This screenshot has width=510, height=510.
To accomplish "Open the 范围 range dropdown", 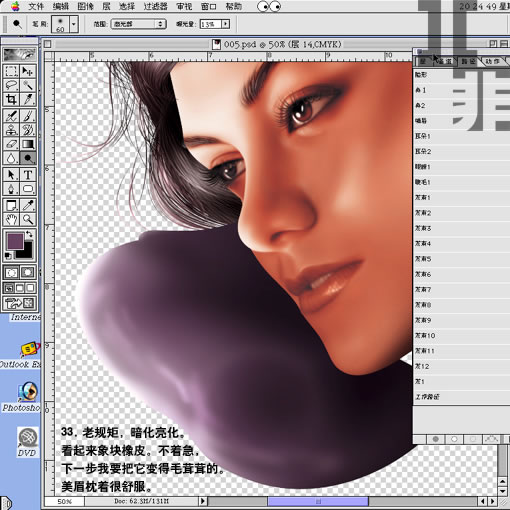I will 138,24.
